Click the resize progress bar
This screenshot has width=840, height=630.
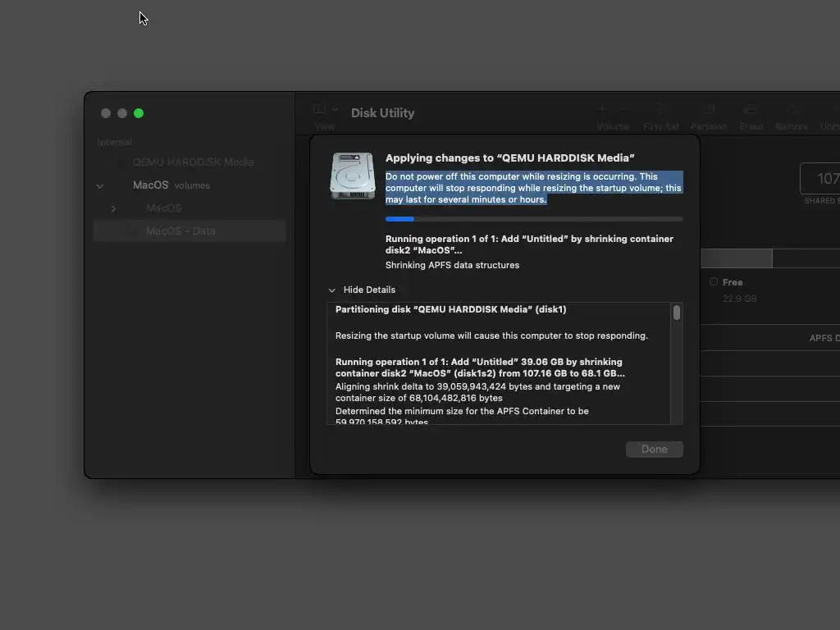tap(534, 219)
